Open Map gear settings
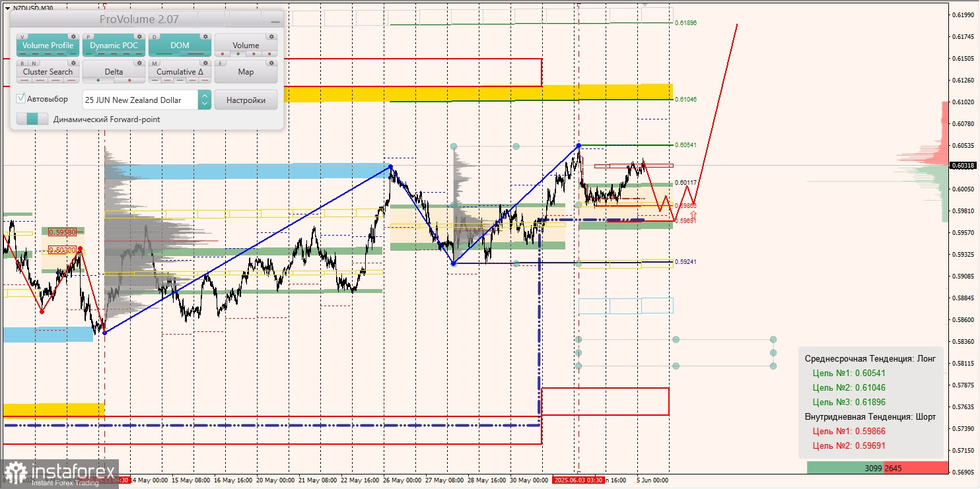Screen dimensions: 980x489 tap(271, 63)
